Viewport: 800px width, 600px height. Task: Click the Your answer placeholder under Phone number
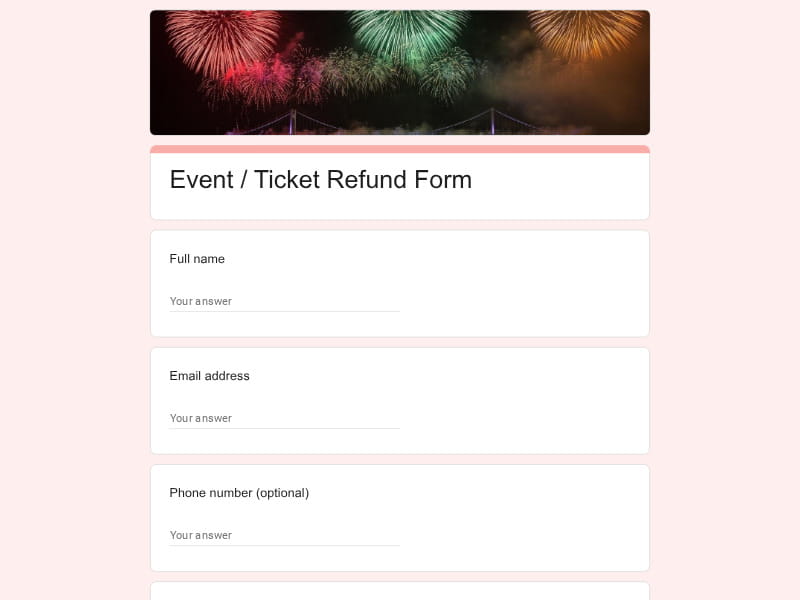coord(200,534)
